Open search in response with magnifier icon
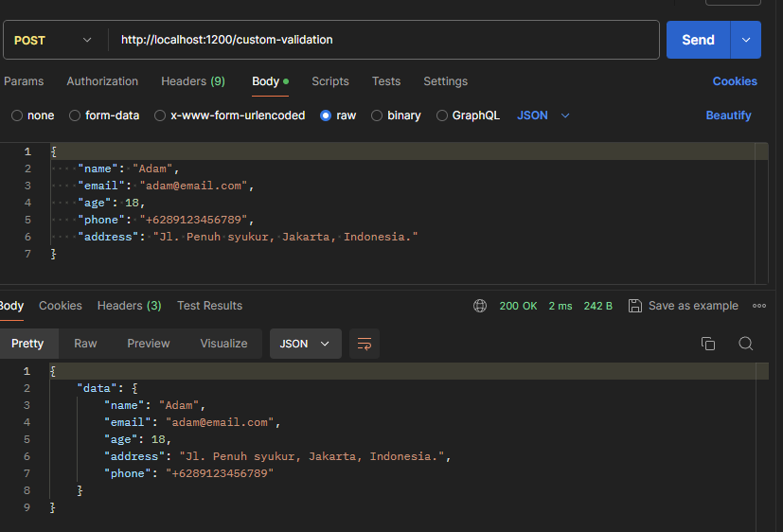783x532 pixels. [x=745, y=344]
